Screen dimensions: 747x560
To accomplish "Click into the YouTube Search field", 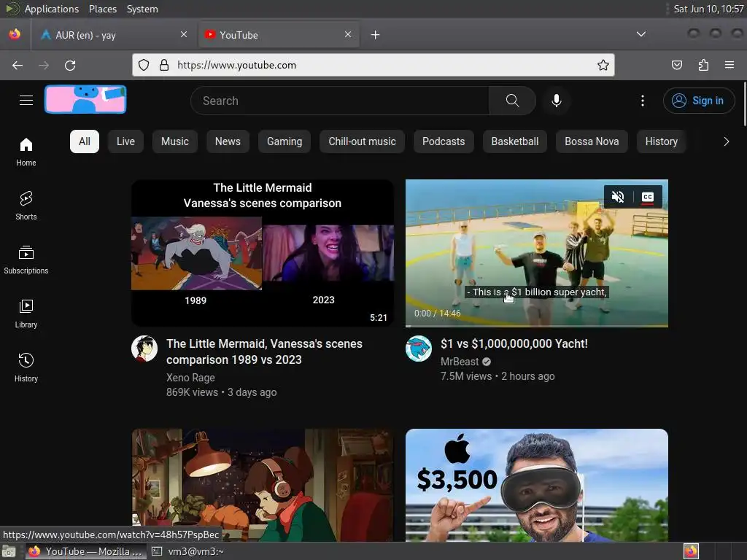I will pyautogui.click(x=340, y=101).
